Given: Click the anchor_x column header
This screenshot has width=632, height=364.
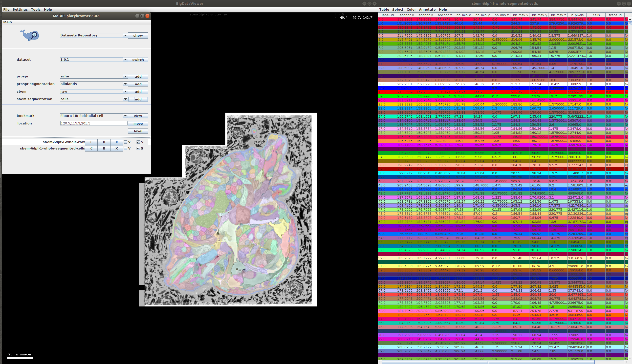Looking at the screenshot, I should (x=407, y=15).
